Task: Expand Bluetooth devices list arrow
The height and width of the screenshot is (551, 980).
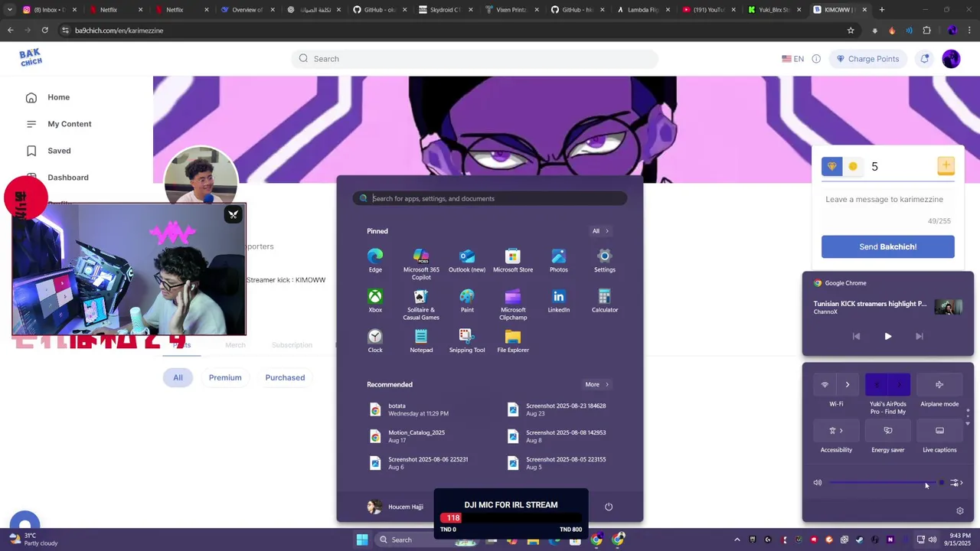Action: coord(900,384)
